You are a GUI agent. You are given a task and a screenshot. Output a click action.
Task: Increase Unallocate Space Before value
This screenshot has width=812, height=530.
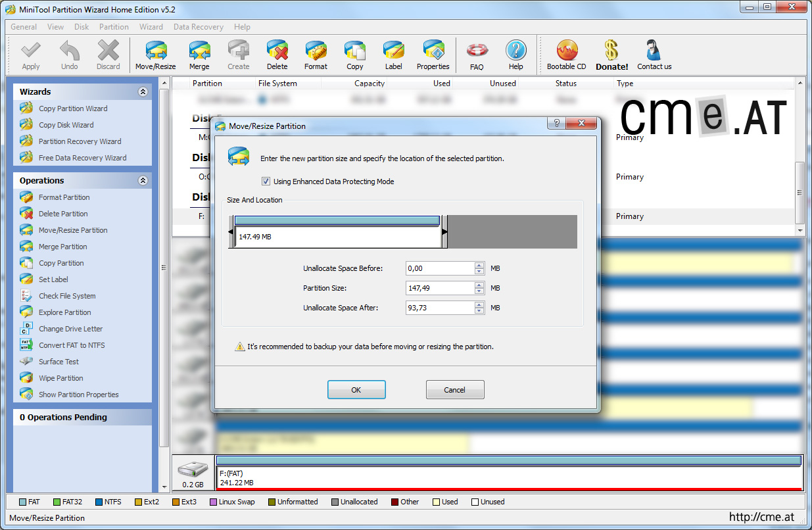tap(479, 266)
